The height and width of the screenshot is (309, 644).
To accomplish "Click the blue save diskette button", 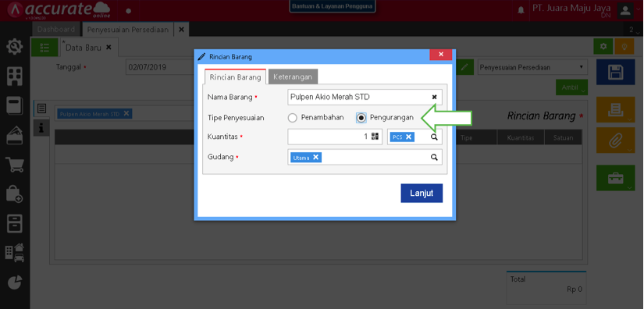I will (615, 73).
